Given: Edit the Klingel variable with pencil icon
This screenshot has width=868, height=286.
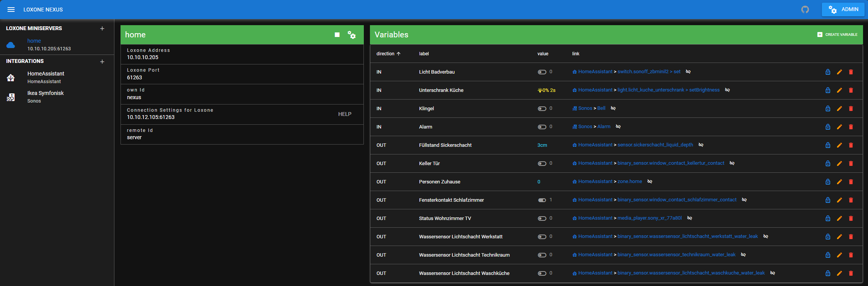Looking at the screenshot, I should point(839,109).
